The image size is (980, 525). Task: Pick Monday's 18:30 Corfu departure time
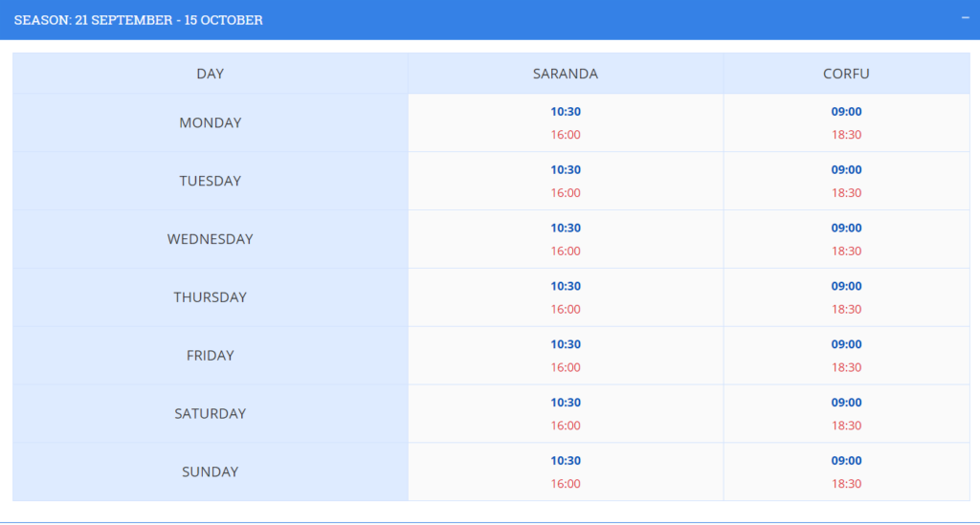(x=846, y=135)
